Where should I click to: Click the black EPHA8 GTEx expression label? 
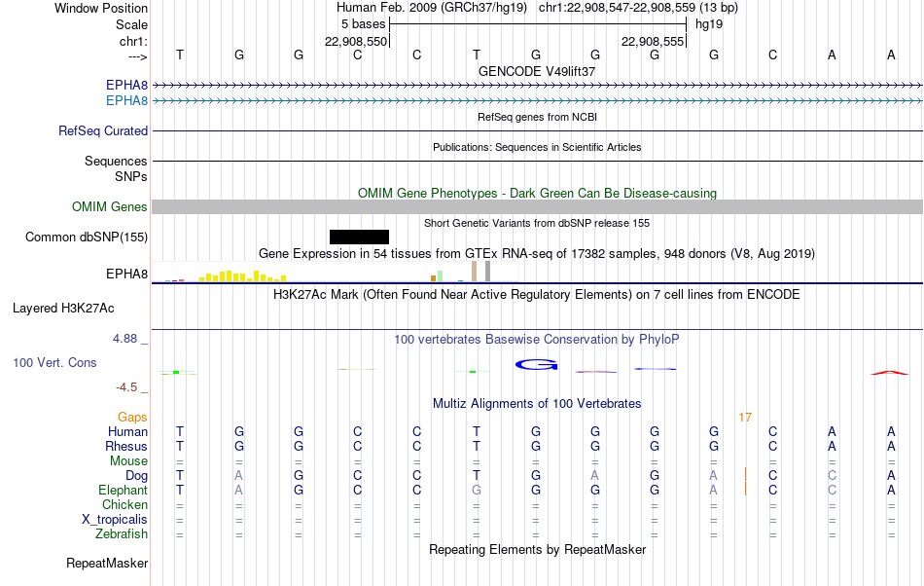(x=126, y=275)
